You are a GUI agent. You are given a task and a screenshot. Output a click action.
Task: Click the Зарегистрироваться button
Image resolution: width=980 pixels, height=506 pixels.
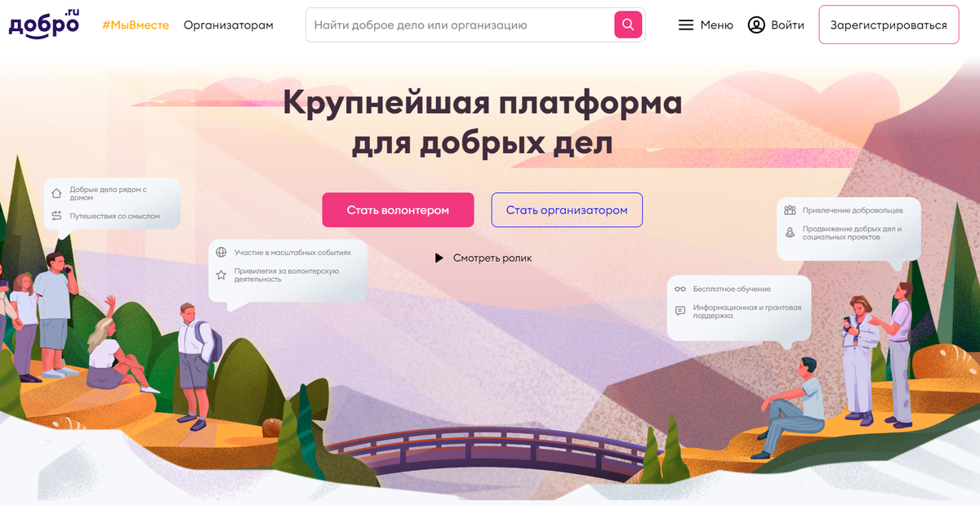tap(889, 25)
